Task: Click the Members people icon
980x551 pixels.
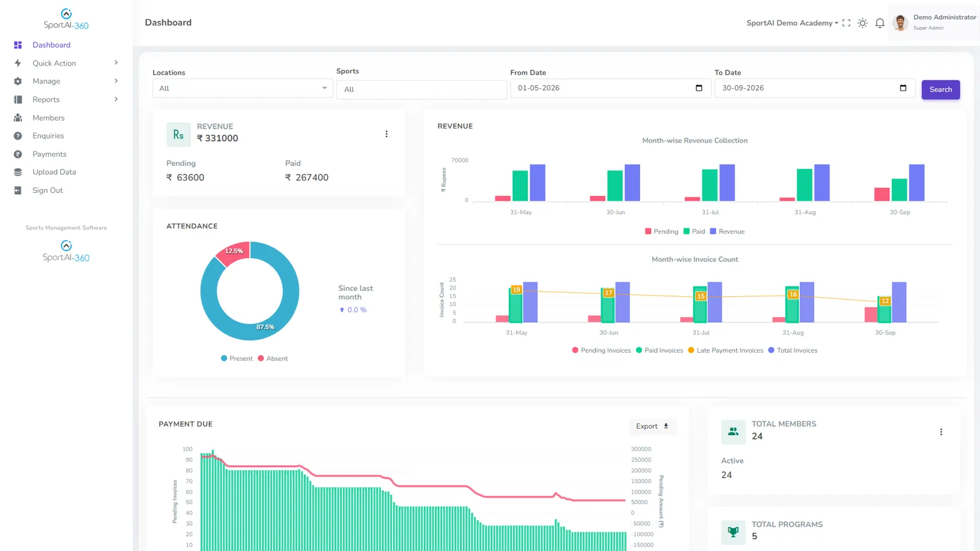Action: point(18,118)
